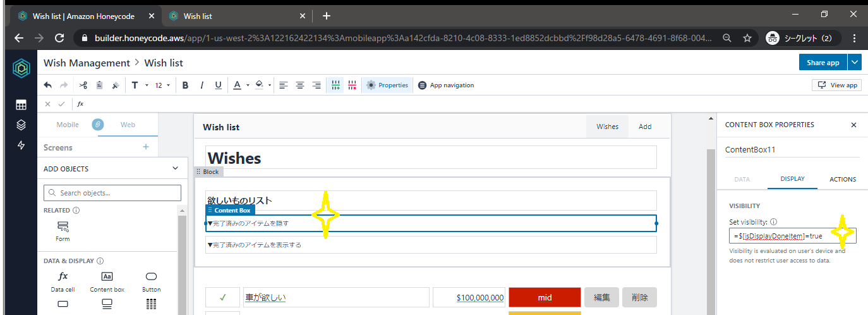Open App navigation settings

coord(446,85)
